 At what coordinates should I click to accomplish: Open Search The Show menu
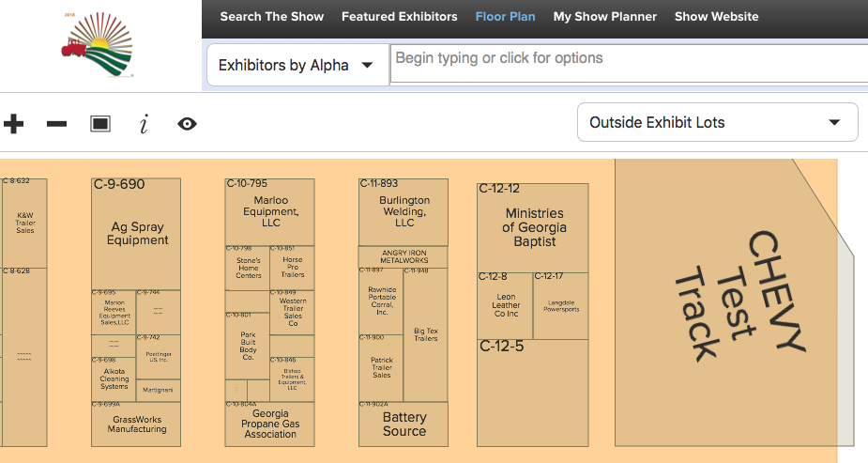tap(272, 17)
